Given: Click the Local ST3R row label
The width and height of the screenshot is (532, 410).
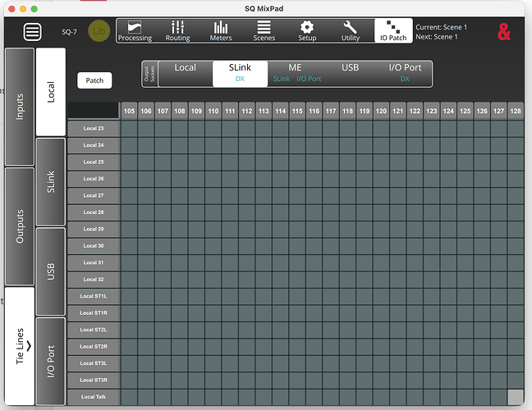Looking at the screenshot, I should coord(94,380).
